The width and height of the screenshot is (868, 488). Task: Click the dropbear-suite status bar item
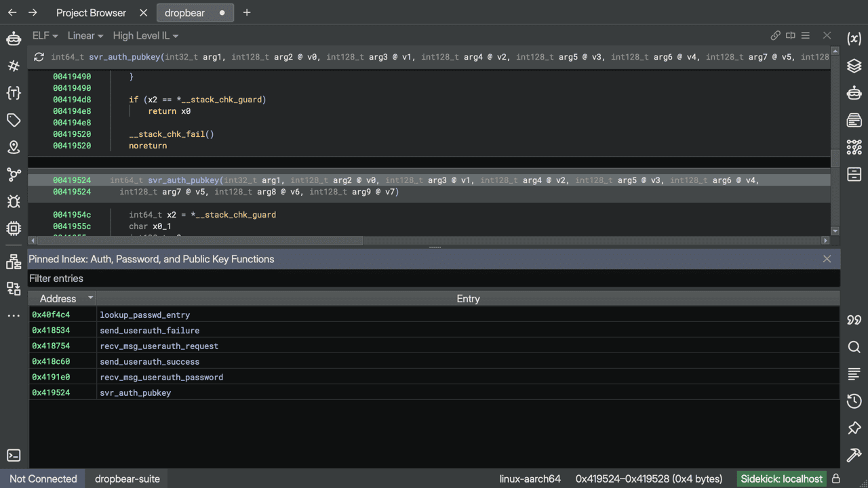pyautogui.click(x=127, y=479)
